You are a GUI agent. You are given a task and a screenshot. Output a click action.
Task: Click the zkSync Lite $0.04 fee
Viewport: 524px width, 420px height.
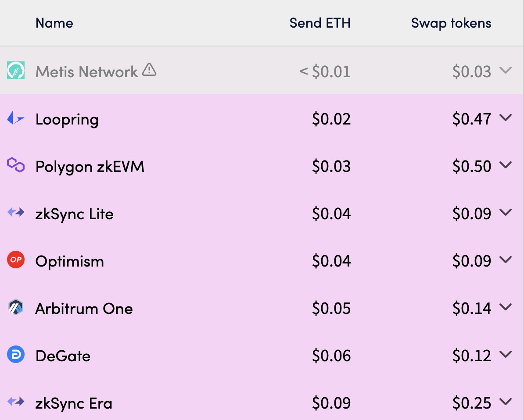tap(331, 214)
